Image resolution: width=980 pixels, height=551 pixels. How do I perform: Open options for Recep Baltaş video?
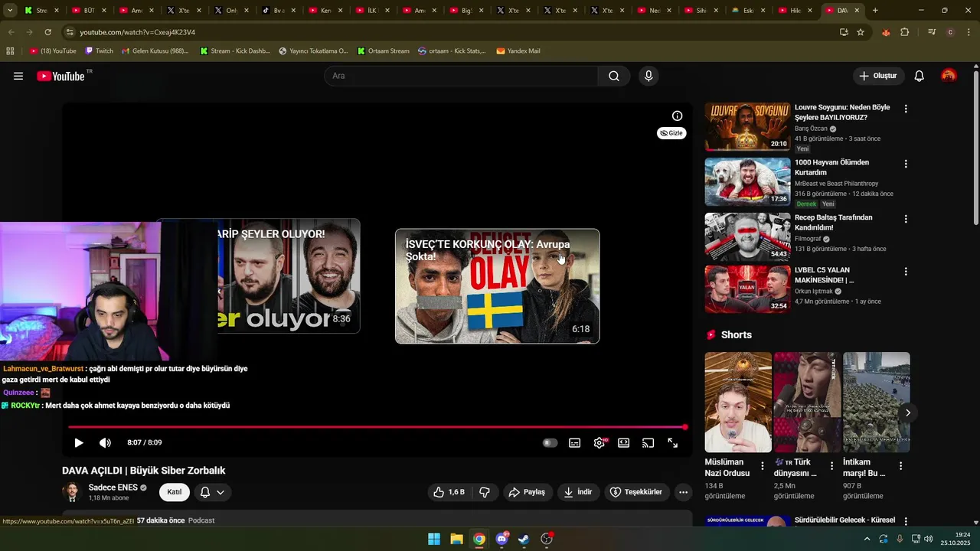tap(906, 219)
